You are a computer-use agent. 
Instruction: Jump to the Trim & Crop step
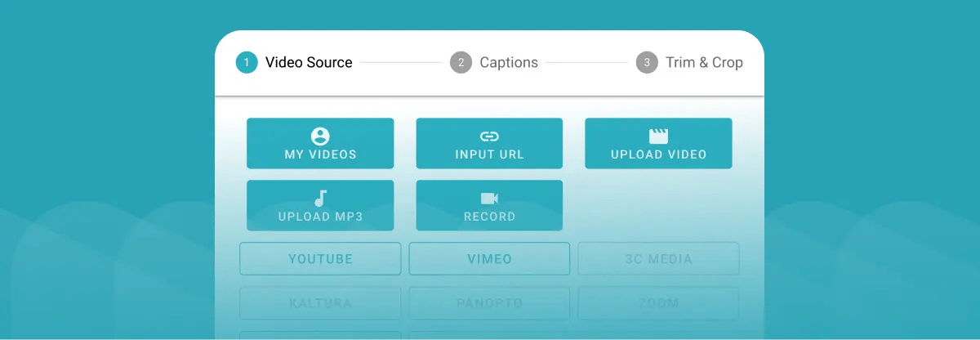[x=704, y=63]
